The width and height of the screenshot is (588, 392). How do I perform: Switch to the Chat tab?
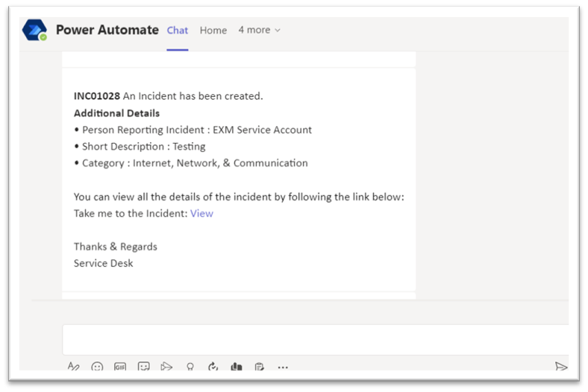tap(178, 31)
